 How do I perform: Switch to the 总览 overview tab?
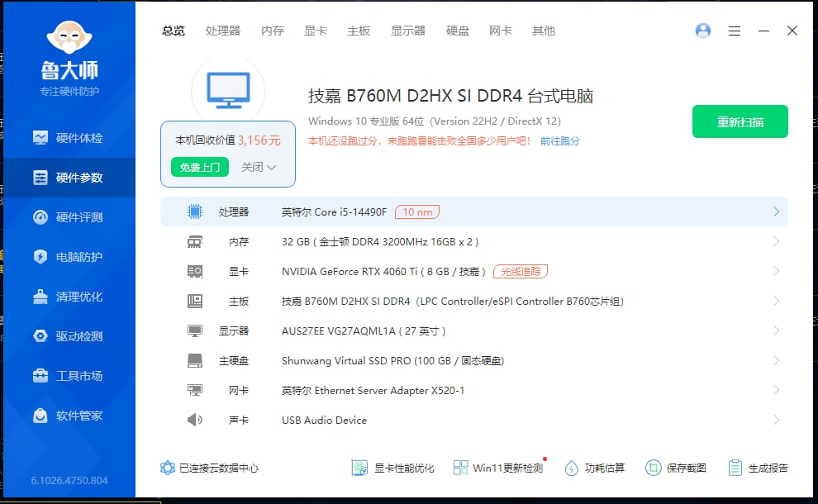point(174,31)
